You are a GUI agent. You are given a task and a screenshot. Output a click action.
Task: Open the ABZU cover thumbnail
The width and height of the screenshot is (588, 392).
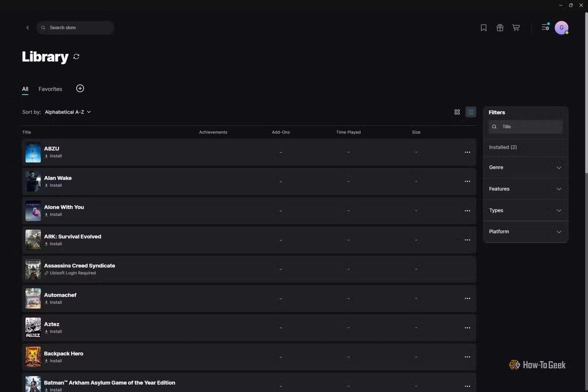[x=33, y=152]
